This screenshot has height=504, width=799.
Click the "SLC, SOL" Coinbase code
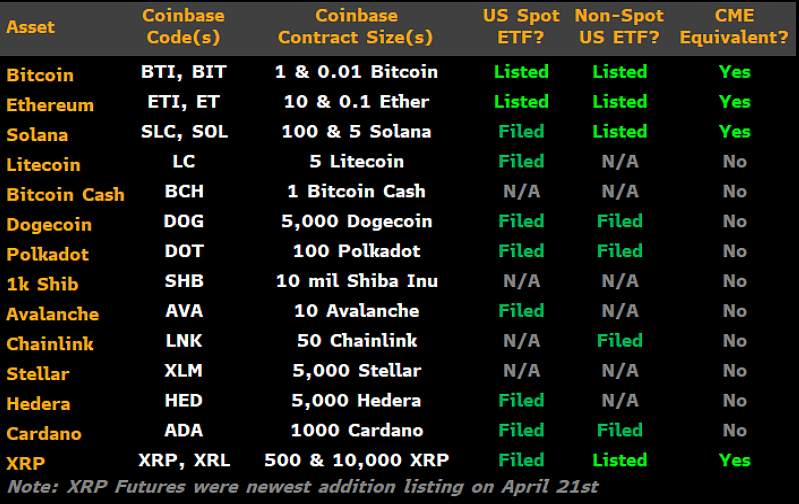tap(183, 132)
